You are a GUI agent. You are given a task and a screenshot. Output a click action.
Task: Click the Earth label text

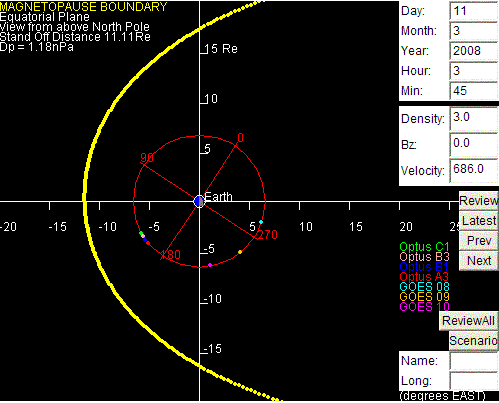pos(218,197)
